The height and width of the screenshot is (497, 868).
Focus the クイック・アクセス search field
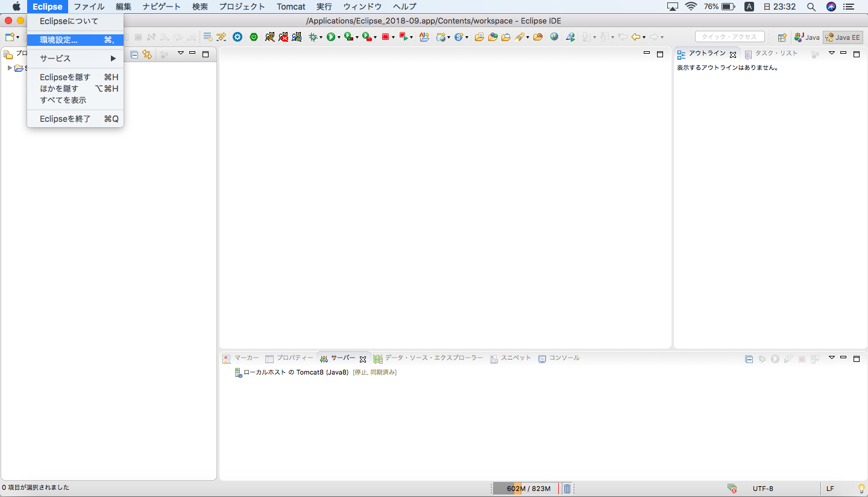point(729,37)
